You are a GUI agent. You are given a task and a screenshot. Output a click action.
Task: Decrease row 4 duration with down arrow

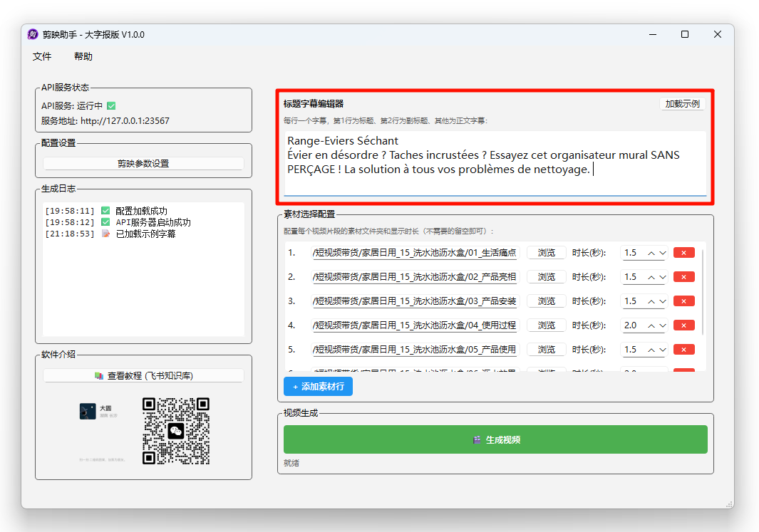(x=663, y=325)
